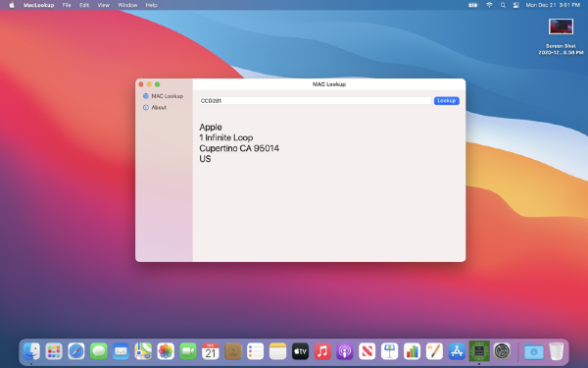Open Photos from the Dock
This screenshot has width=588, height=368.
[166, 351]
